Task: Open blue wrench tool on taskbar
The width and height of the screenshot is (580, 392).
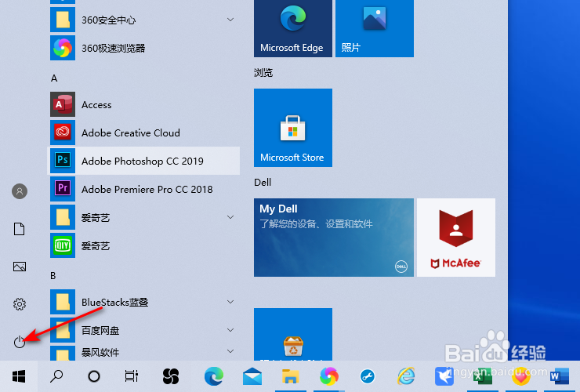Action: coord(368,376)
